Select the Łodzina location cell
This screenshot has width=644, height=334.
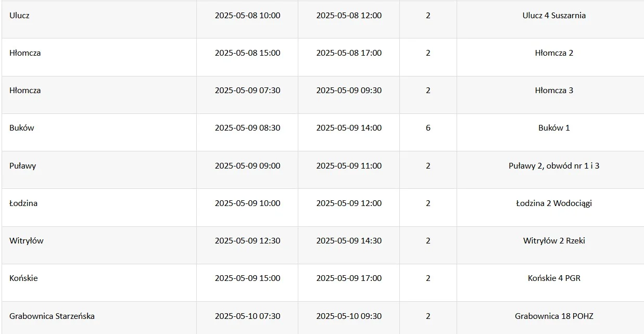[99, 208]
